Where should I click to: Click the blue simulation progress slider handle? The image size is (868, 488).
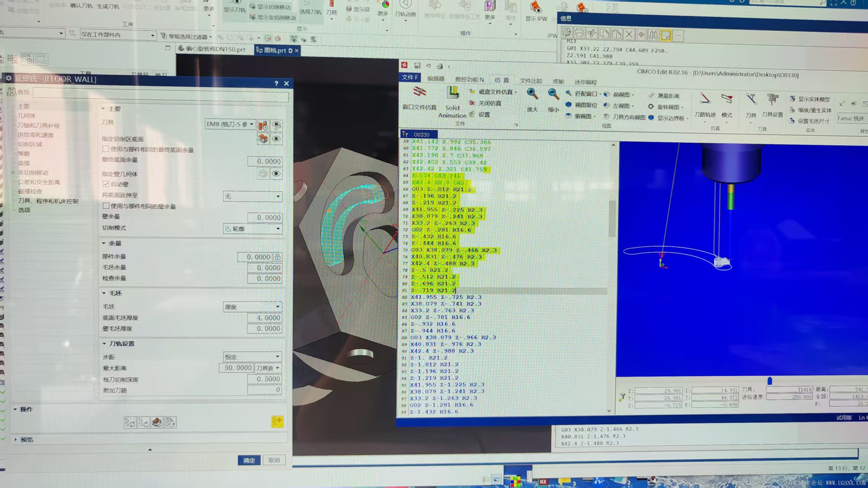point(770,380)
